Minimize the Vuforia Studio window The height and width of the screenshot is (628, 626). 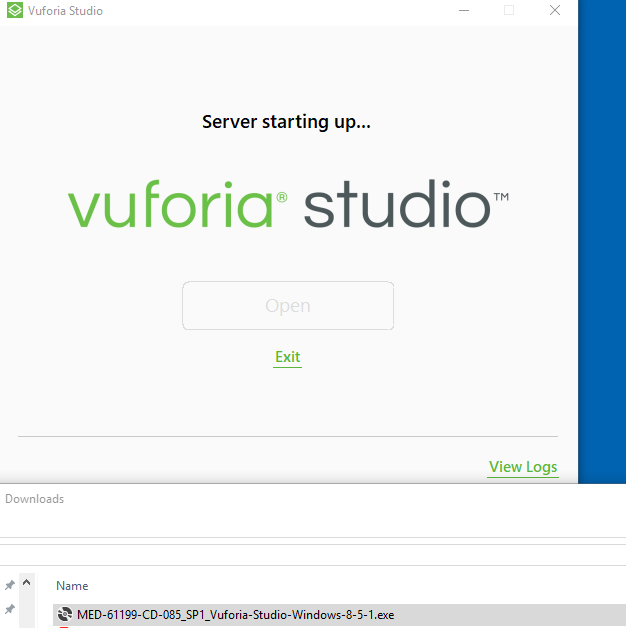(464, 10)
